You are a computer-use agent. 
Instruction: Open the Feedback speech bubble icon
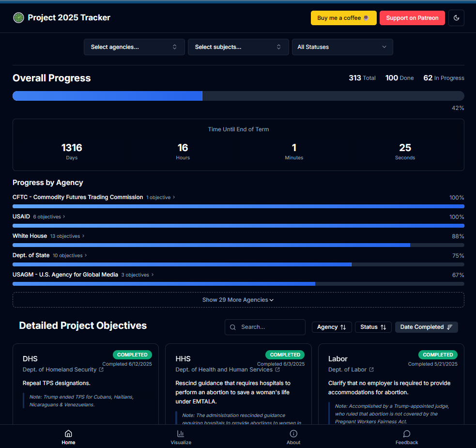[407, 433]
